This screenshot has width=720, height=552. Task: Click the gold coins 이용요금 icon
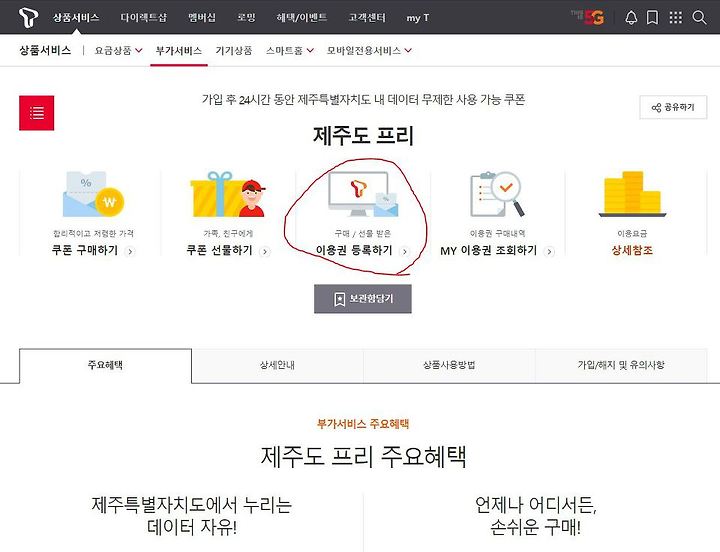(632, 194)
